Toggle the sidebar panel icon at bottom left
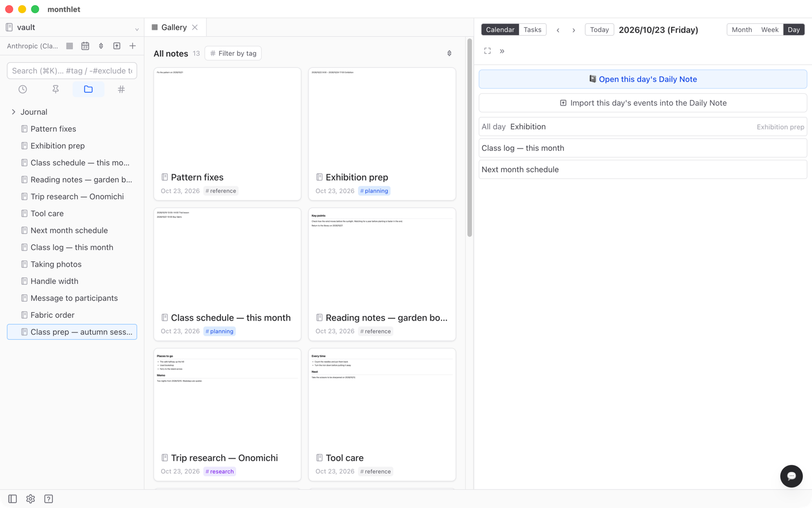Image resolution: width=812 pixels, height=508 pixels. [x=12, y=499]
